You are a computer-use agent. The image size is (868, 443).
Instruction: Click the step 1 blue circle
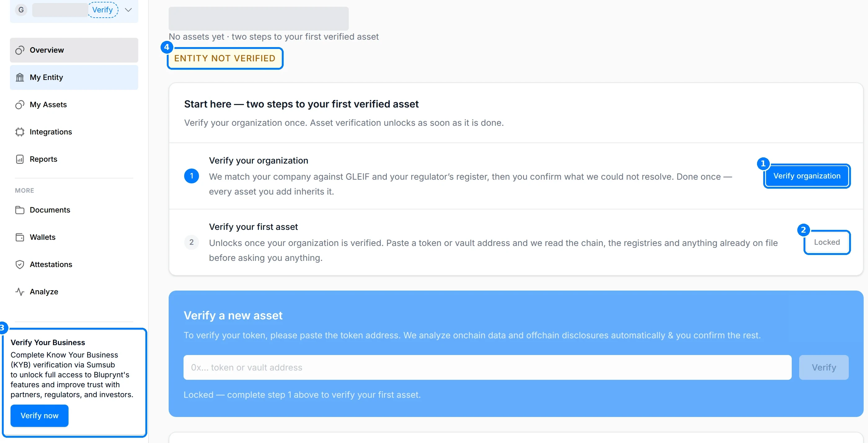pyautogui.click(x=191, y=176)
